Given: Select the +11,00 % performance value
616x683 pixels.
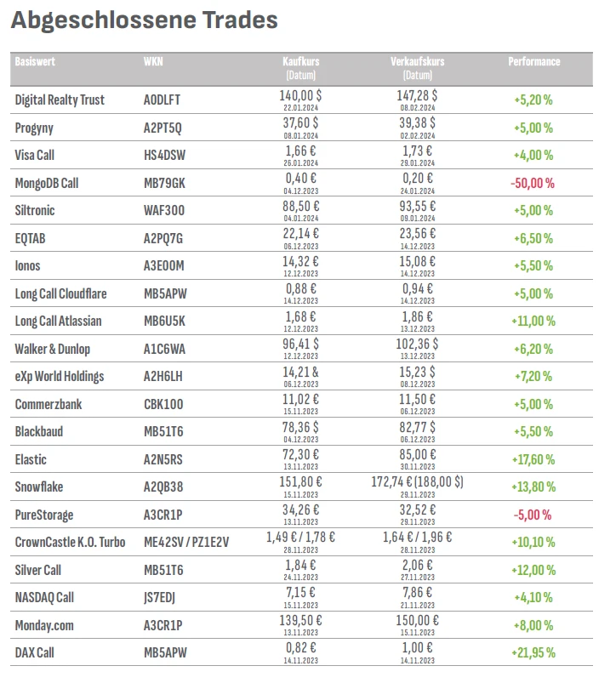Looking at the screenshot, I should pyautogui.click(x=533, y=322).
